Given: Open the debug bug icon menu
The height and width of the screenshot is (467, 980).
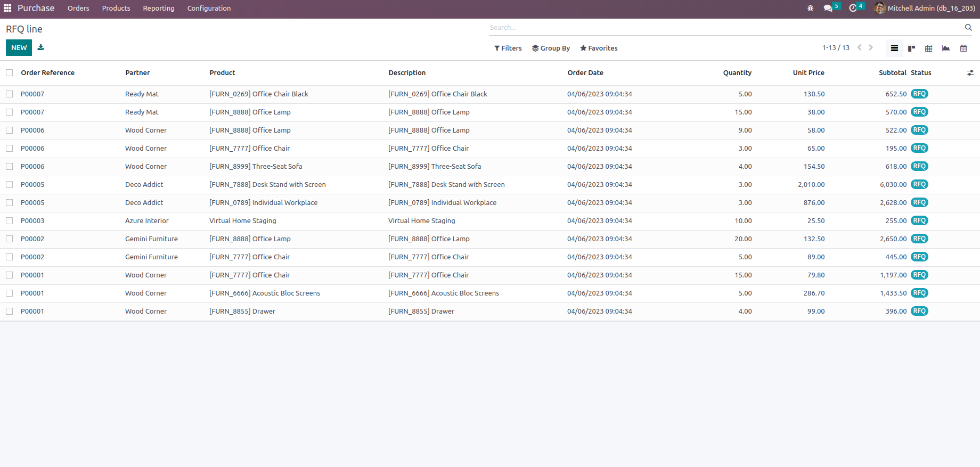Looking at the screenshot, I should 810,8.
